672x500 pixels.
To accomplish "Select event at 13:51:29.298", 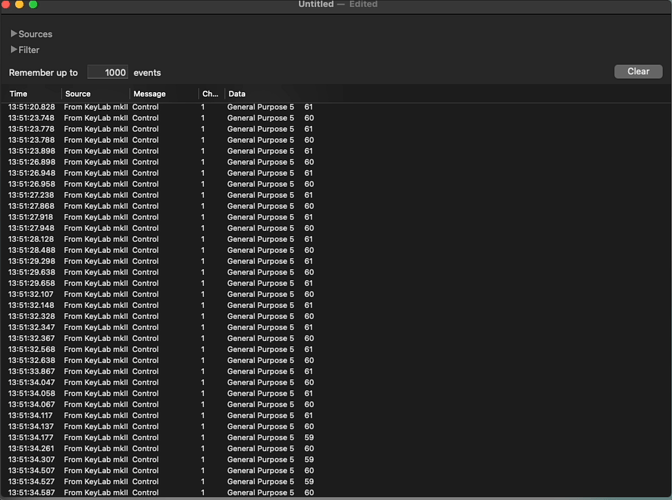I will tap(336, 261).
